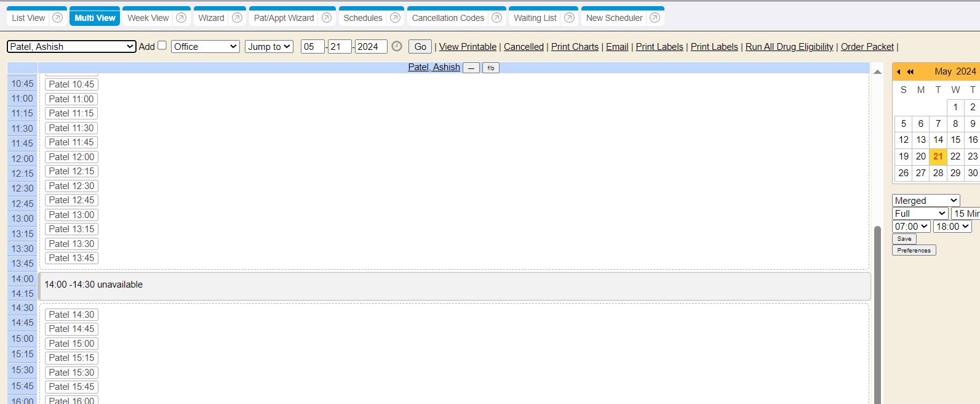Screen dimensions: 980x404
Task: Open the Pat/Appt Wizard tab
Action: [284, 18]
